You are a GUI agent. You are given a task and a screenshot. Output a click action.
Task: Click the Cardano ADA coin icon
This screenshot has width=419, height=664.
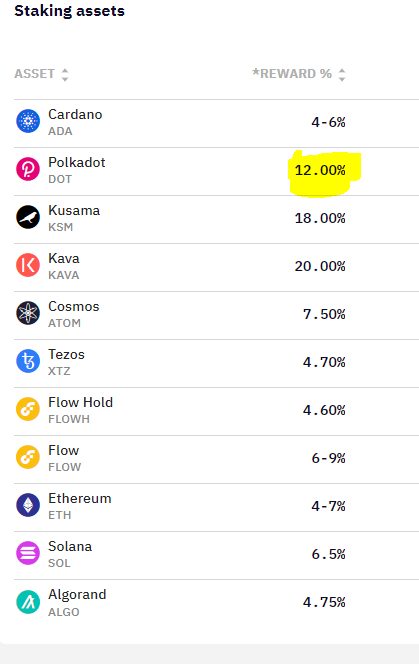(x=28, y=121)
